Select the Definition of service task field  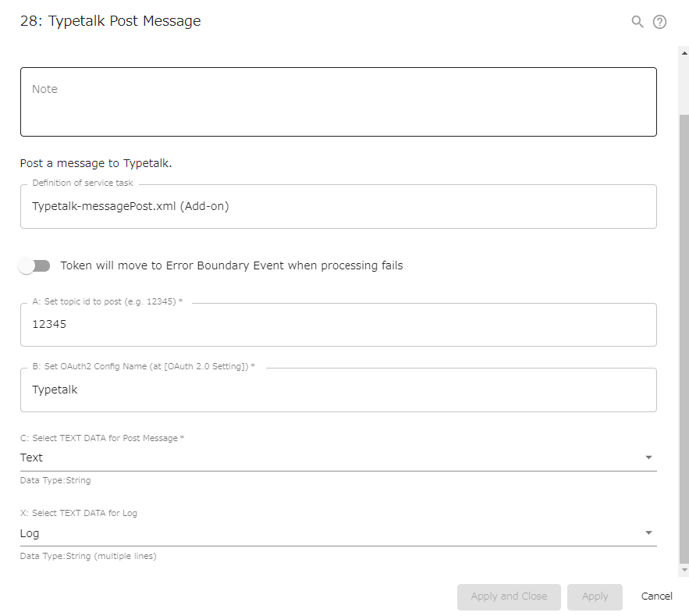pyautogui.click(x=339, y=207)
